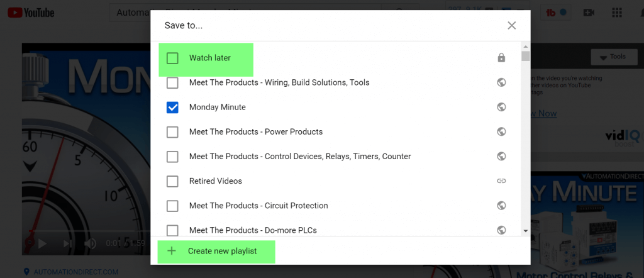Image resolution: width=644 pixels, height=278 pixels.
Task: Tick the Retired Videos checkbox
Action: point(172,181)
